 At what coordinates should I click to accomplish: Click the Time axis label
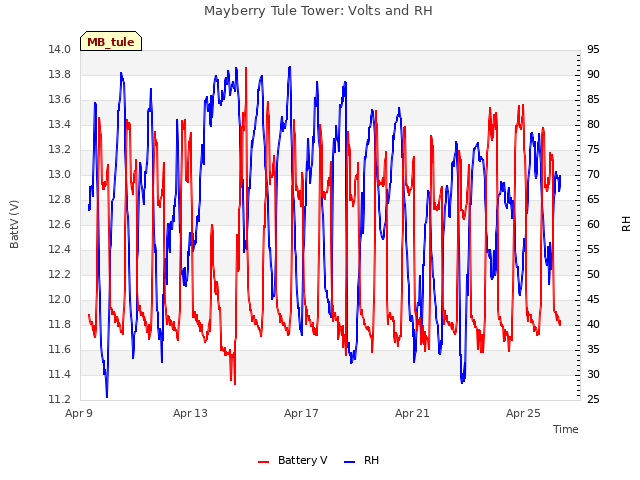pos(566,429)
